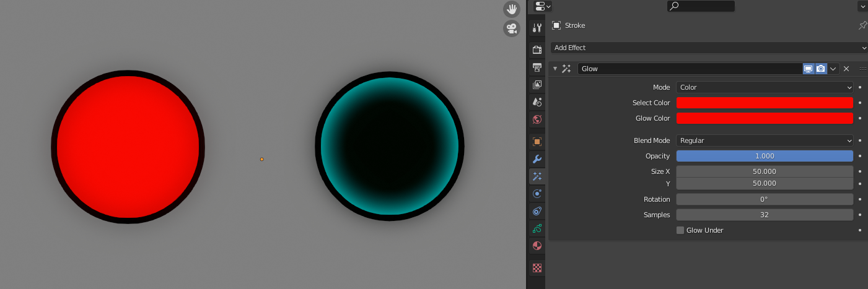Viewport: 868px width, 289px height.
Task: Click the animate dot beside Opacity
Action: [860, 156]
